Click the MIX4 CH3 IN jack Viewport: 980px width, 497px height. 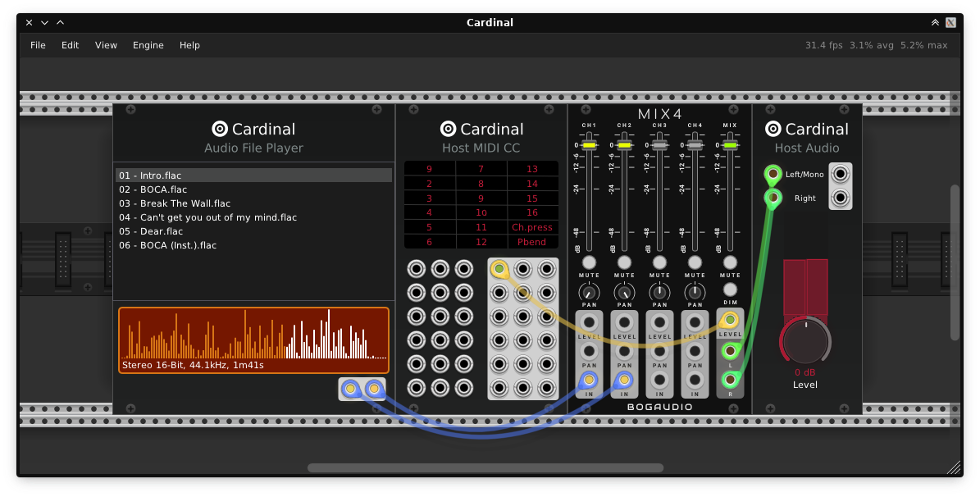[659, 380]
